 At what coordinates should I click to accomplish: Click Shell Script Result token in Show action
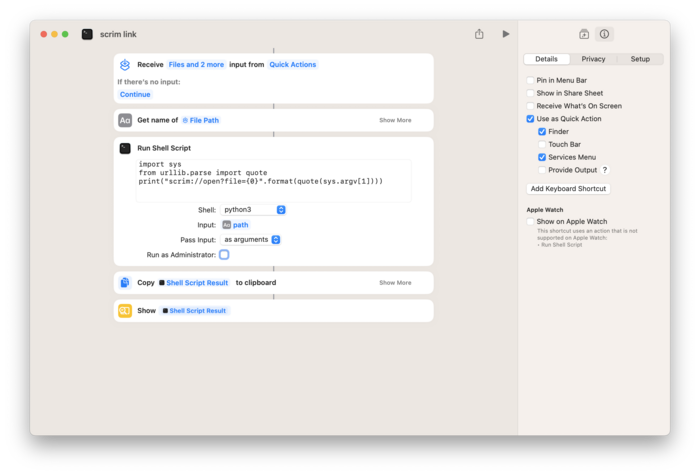tap(194, 311)
